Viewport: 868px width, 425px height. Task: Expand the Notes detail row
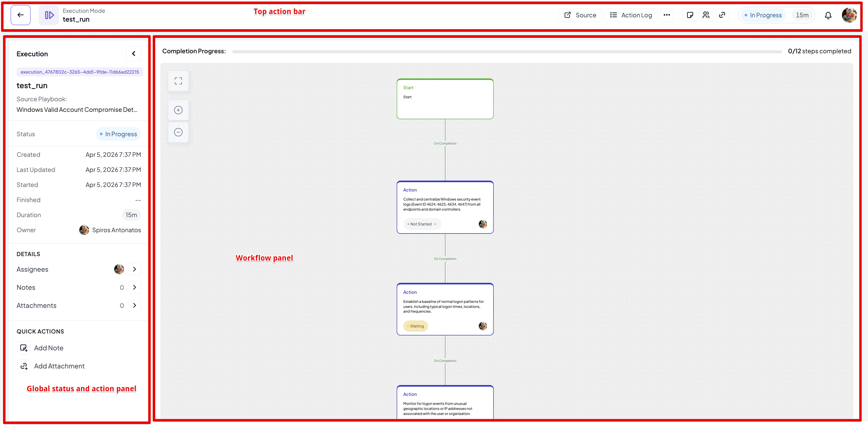(135, 287)
